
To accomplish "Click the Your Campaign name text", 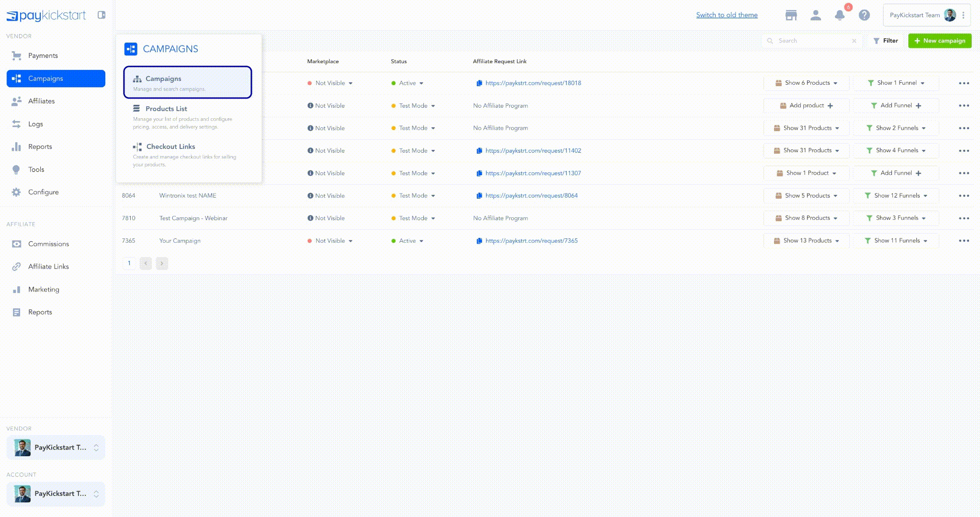I will [x=180, y=241].
